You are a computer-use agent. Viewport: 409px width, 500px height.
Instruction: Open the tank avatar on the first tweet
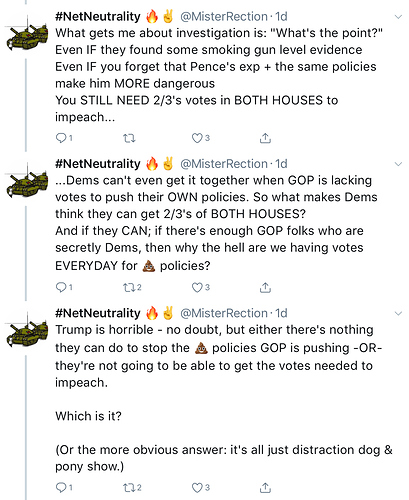coord(27,36)
